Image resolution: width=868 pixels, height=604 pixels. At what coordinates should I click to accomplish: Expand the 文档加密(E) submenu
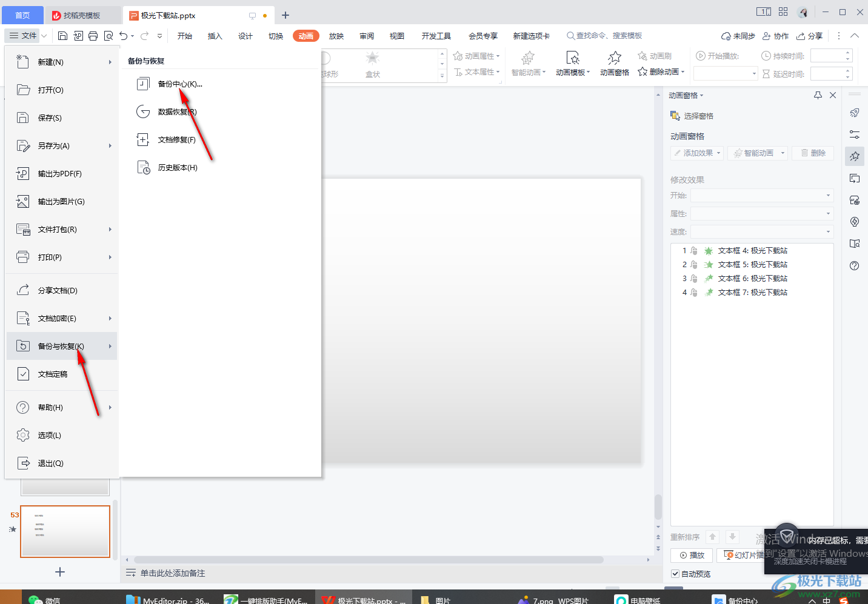coord(110,318)
